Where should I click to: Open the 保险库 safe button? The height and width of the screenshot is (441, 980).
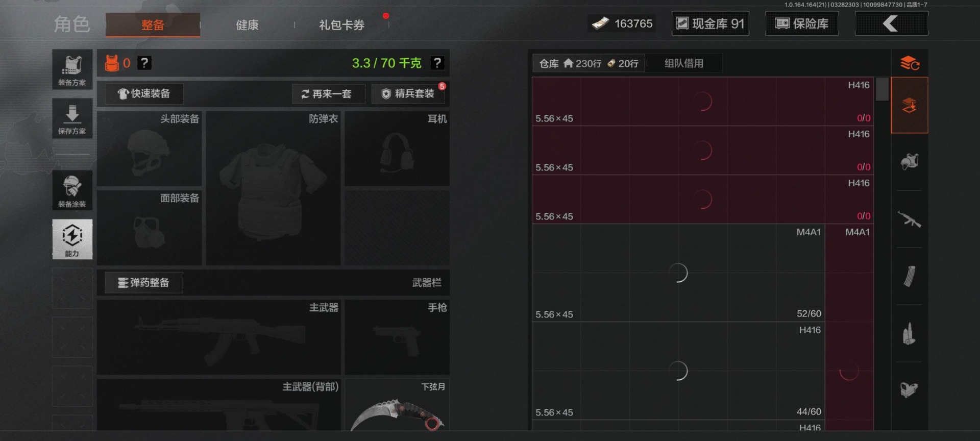click(802, 23)
